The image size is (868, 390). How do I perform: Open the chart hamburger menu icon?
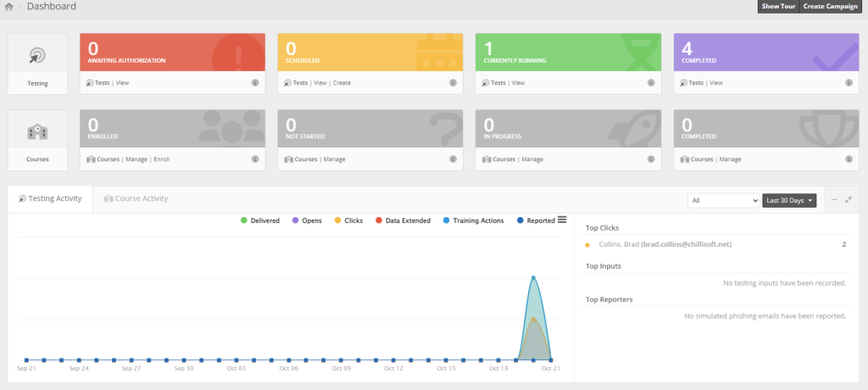click(x=561, y=220)
